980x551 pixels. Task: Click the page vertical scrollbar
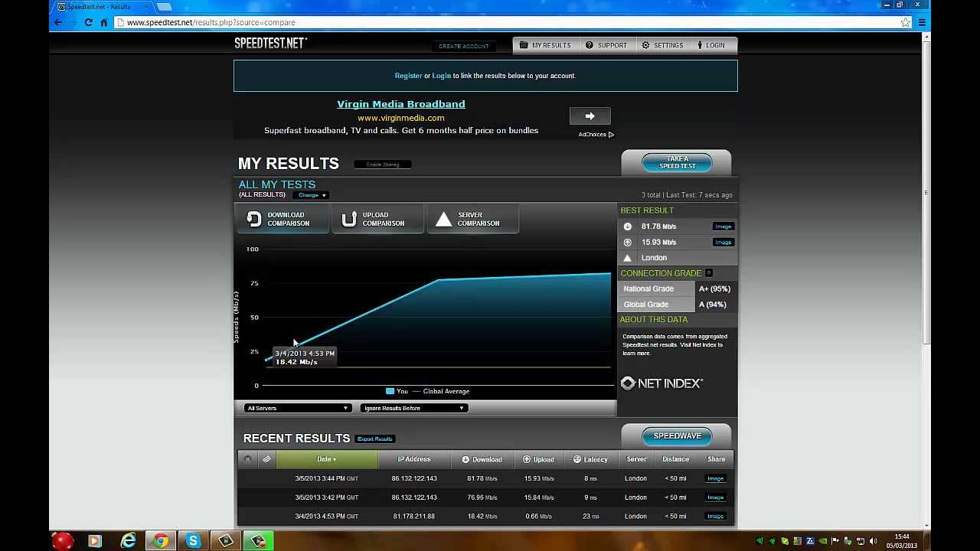pos(926,191)
